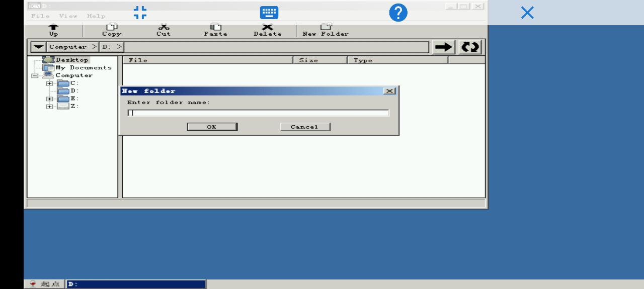Expand the C: drive tree node
The width and height of the screenshot is (644, 289).
[x=49, y=83]
